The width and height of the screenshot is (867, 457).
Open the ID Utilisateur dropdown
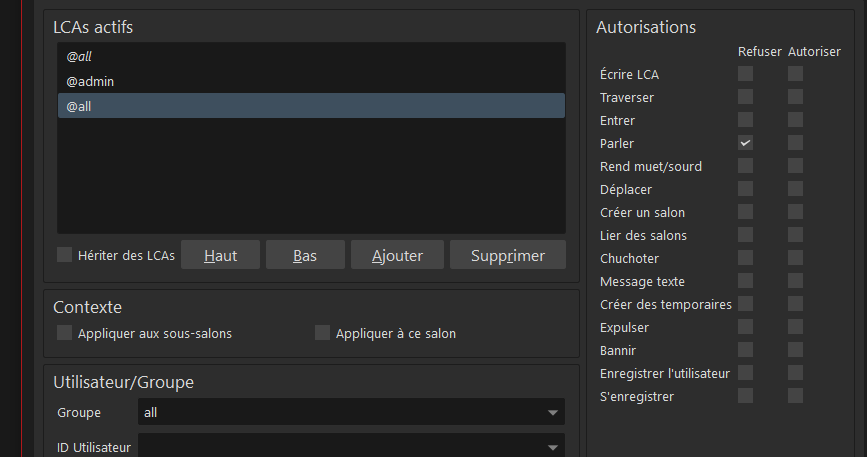[x=552, y=447]
